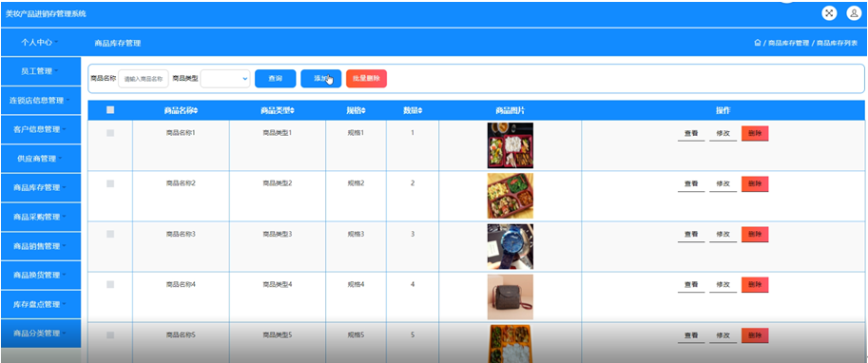Open the watch product thumbnail image

510,247
